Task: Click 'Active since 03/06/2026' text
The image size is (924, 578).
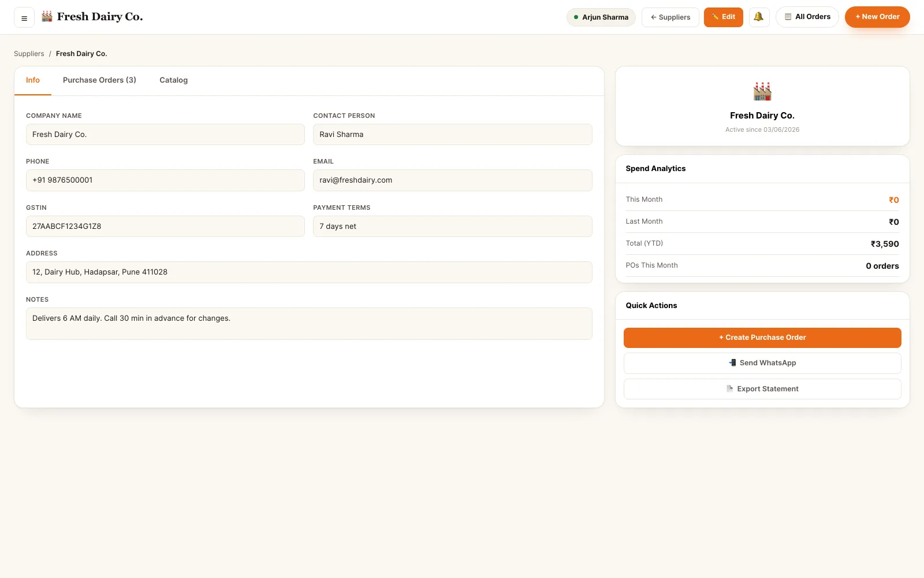Action: (x=762, y=130)
